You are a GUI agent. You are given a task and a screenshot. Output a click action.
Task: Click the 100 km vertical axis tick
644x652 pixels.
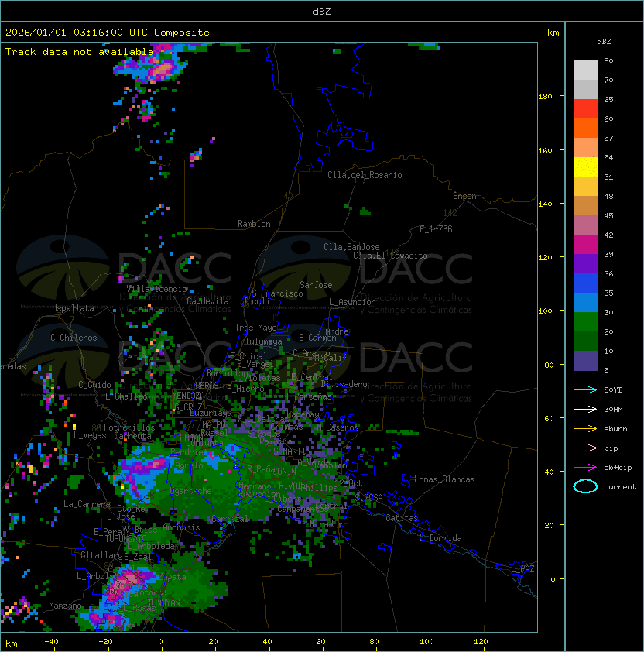pos(545,311)
